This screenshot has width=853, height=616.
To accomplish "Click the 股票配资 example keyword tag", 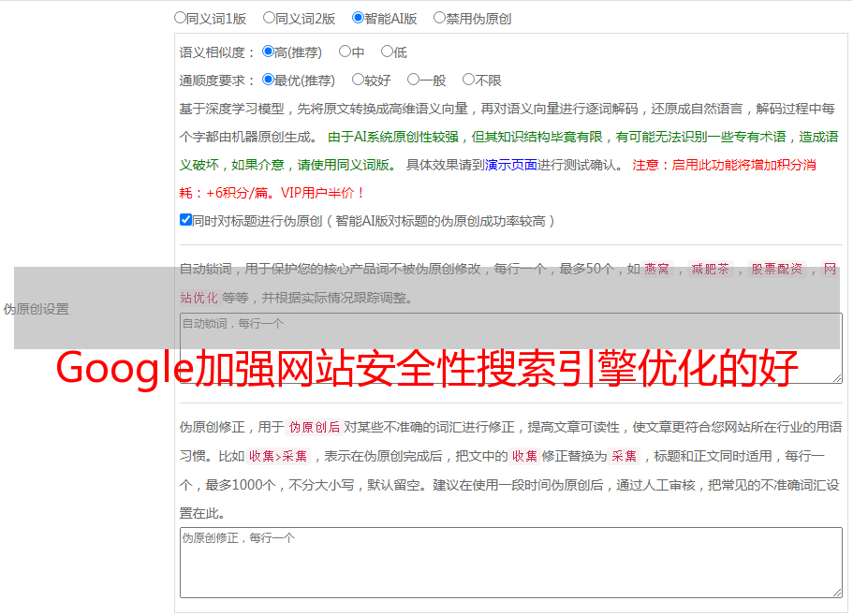I will (x=777, y=269).
